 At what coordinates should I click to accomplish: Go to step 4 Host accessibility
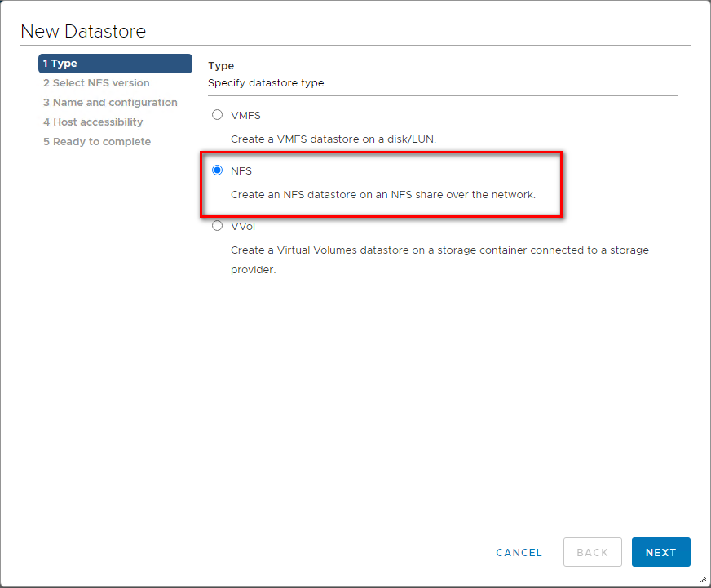click(x=93, y=122)
